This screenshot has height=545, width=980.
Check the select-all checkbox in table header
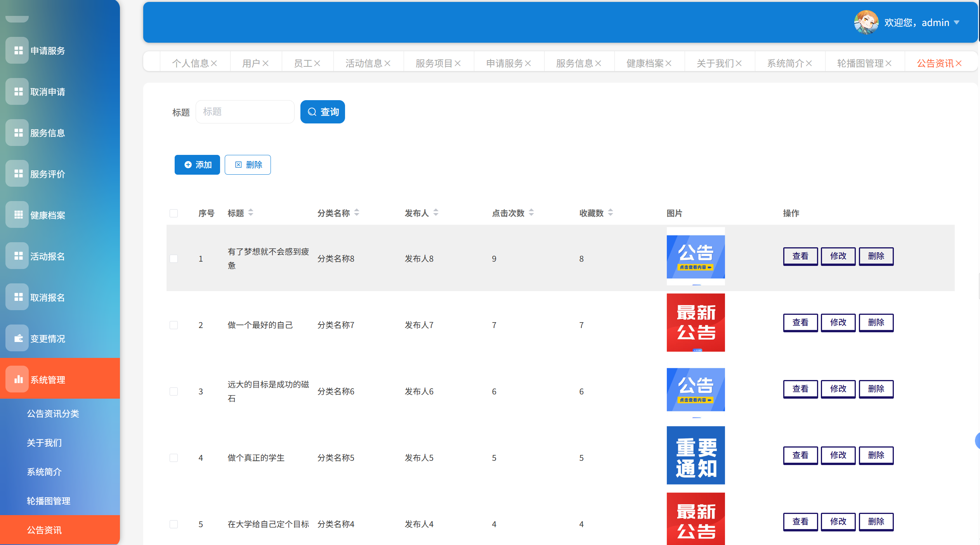(173, 213)
